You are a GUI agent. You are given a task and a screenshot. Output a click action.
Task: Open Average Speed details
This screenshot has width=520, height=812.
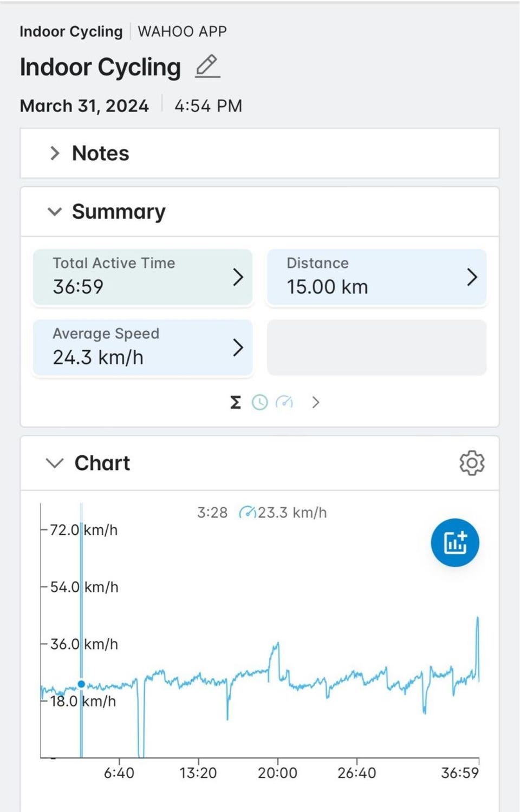(x=142, y=348)
